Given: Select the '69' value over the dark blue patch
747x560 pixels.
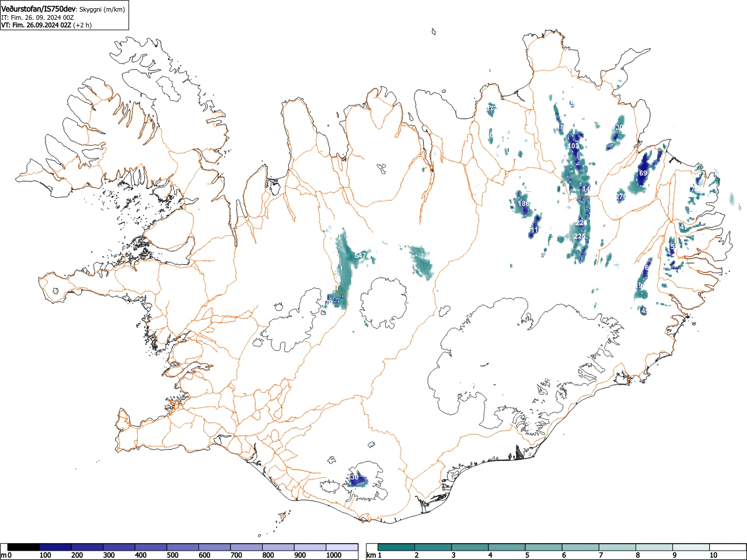Looking at the screenshot, I should pos(643,173).
